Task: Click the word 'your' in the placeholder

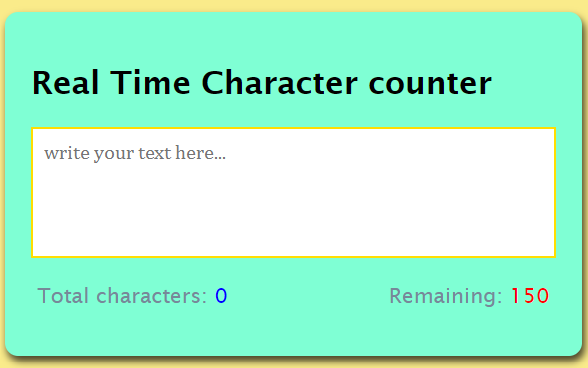Action: coord(114,154)
